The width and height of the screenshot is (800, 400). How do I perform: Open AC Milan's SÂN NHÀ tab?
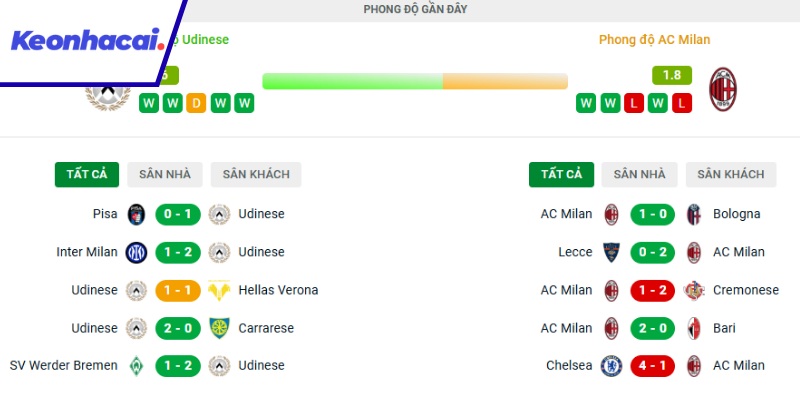(639, 174)
